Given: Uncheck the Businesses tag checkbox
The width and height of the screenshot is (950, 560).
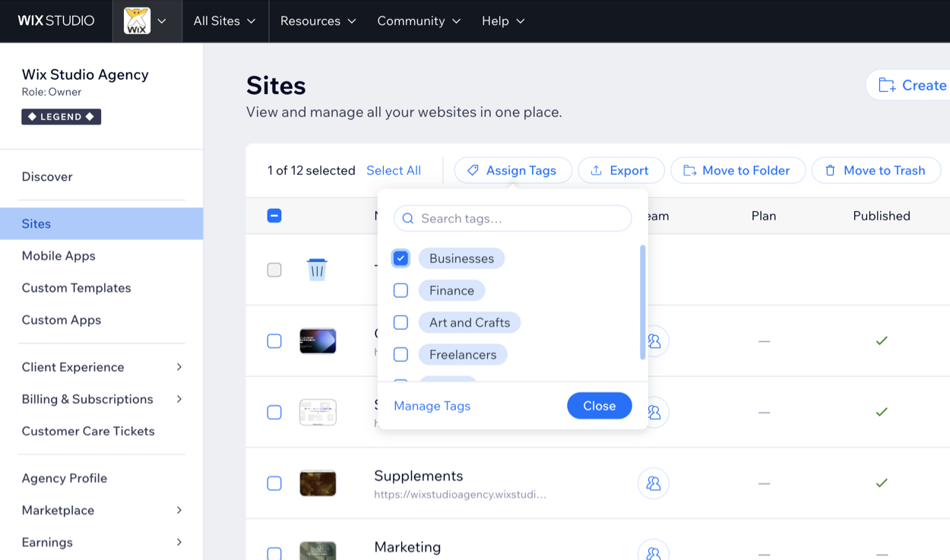Looking at the screenshot, I should tap(401, 258).
